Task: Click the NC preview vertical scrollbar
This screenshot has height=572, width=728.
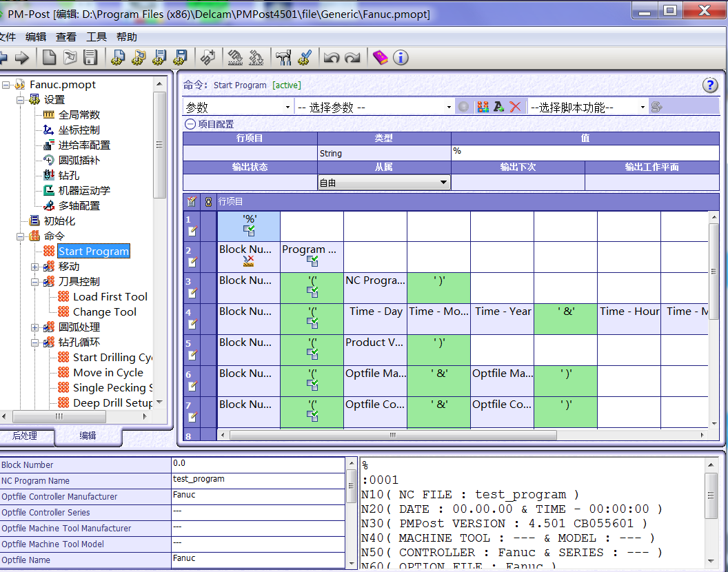Action: pyautogui.click(x=711, y=496)
